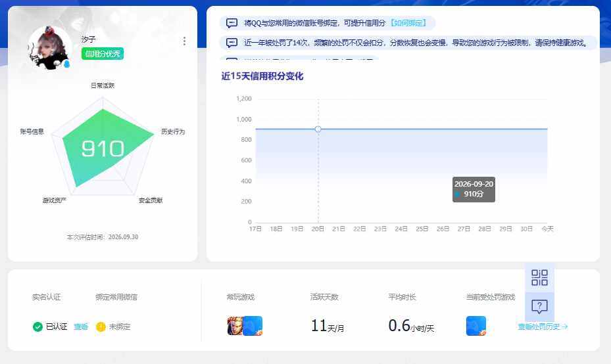Click the 近15天信用积分变化 heading
The width and height of the screenshot is (611, 364).
[262, 76]
